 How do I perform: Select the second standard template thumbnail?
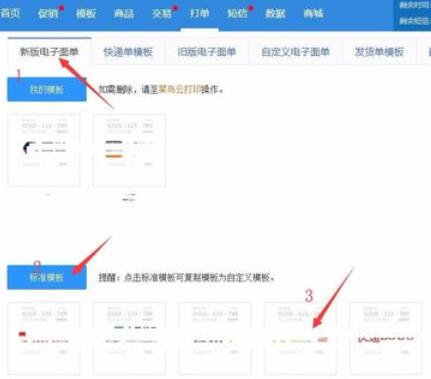129,338
